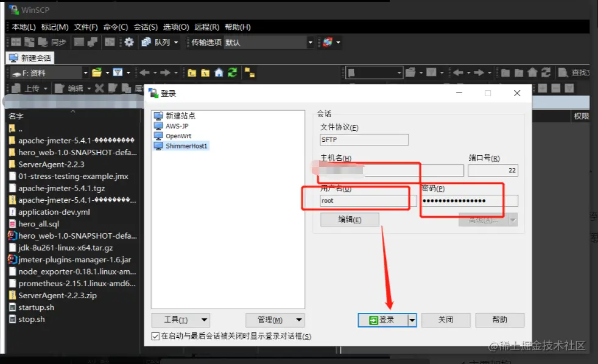Viewport: 598px width, 364px height.
Task: Switch to the 新建会话 tab
Action: click(30, 58)
